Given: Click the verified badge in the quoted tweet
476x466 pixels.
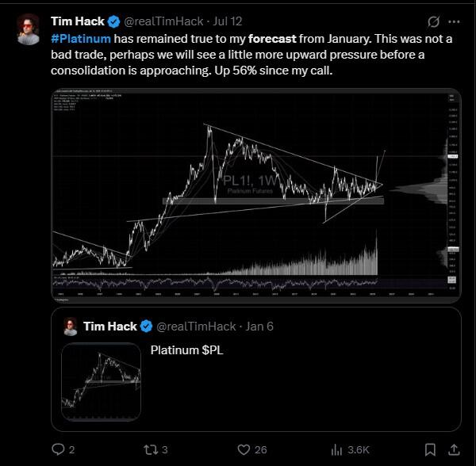Looking at the screenshot, I should point(147,327).
